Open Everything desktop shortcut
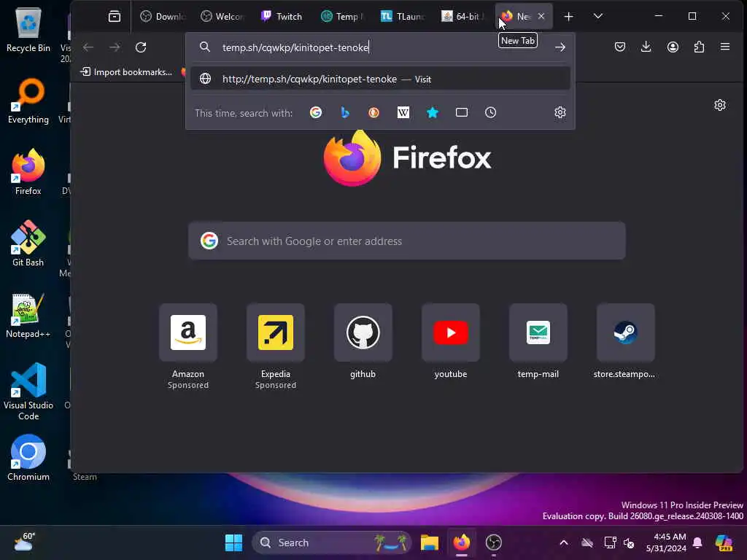The image size is (747, 560). pos(28,101)
